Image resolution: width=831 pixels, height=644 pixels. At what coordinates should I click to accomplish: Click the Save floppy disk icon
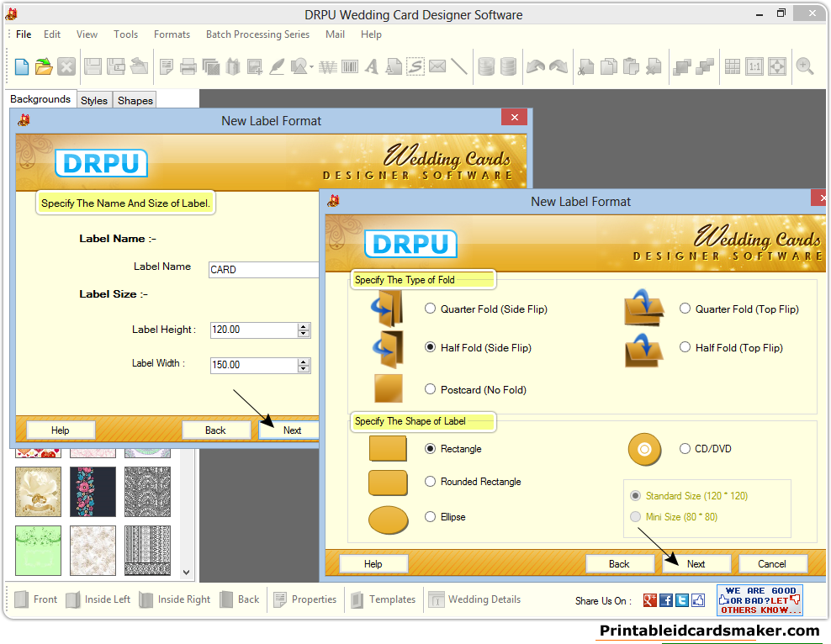click(x=93, y=66)
